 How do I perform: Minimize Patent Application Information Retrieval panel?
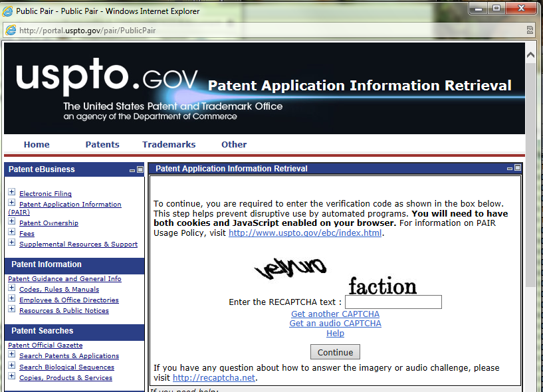[510, 169]
